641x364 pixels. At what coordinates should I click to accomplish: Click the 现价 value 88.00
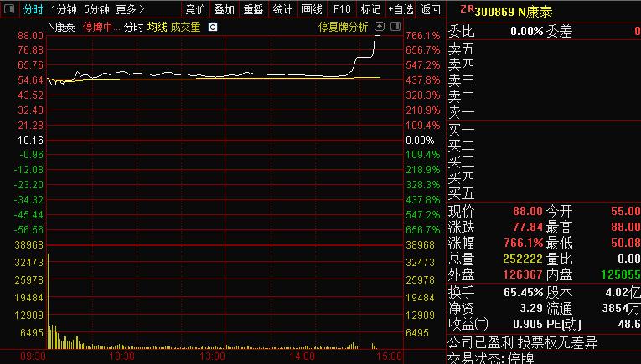(527, 211)
